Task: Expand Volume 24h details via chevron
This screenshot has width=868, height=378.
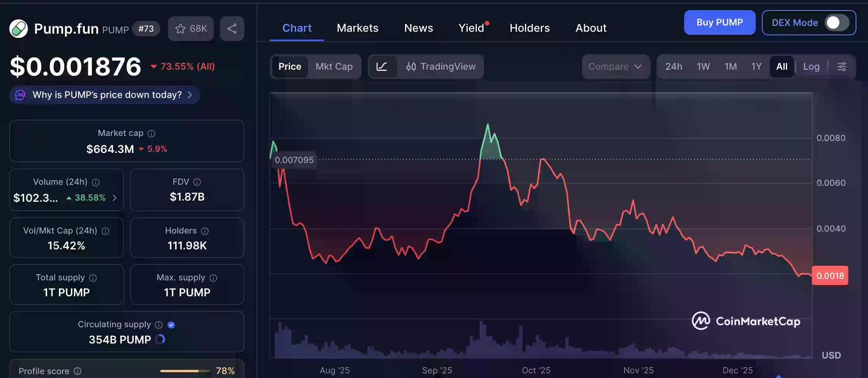Action: [114, 198]
